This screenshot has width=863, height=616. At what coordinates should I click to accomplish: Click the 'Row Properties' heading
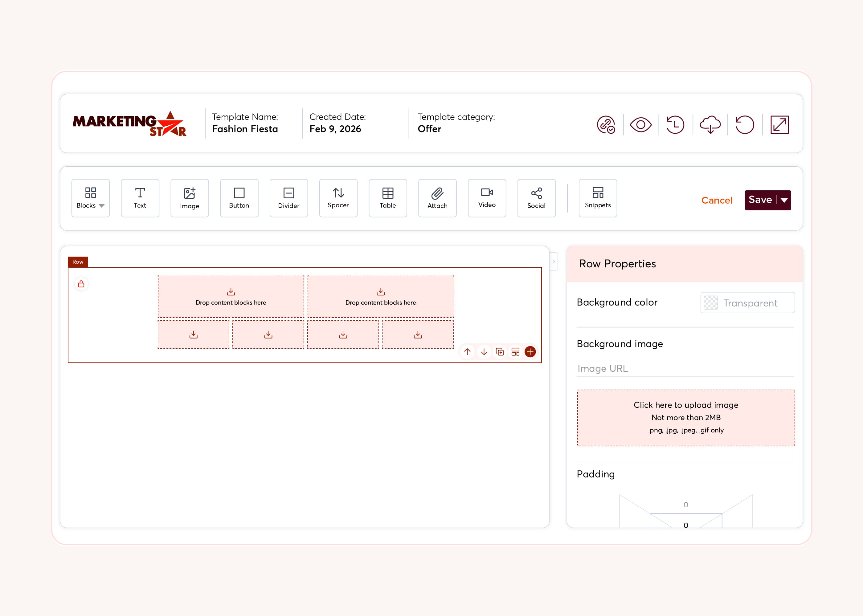coord(617,264)
